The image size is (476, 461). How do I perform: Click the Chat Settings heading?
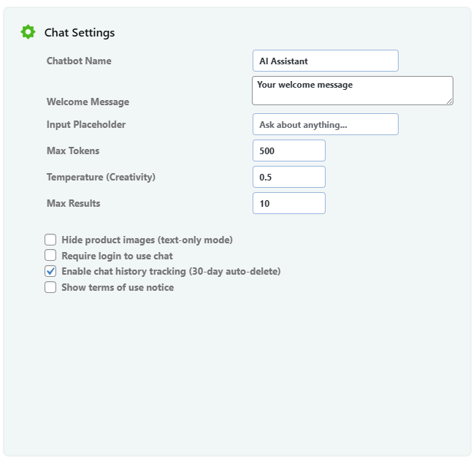point(79,33)
